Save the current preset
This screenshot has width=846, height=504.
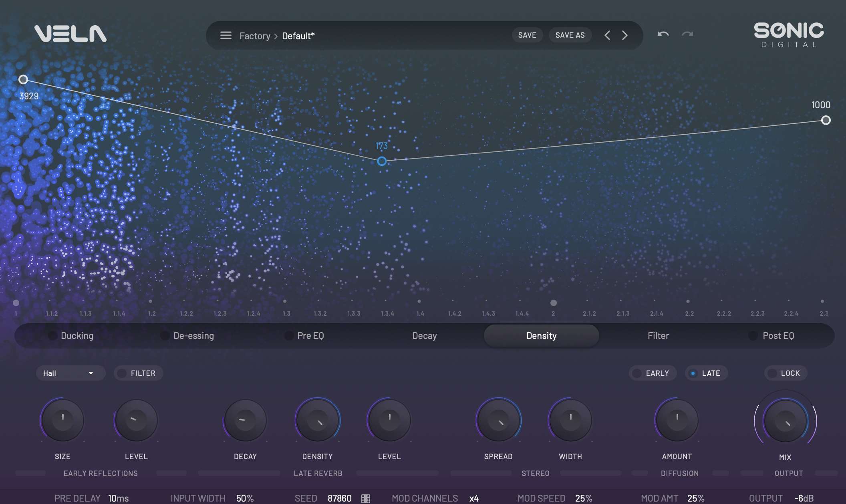[527, 35]
